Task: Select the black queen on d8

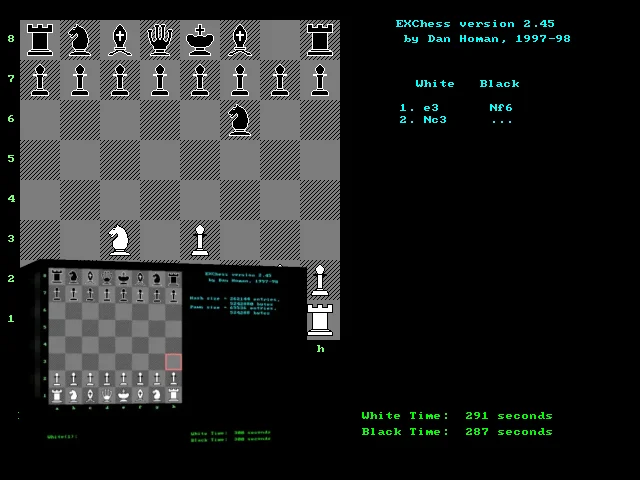Action: (160, 40)
